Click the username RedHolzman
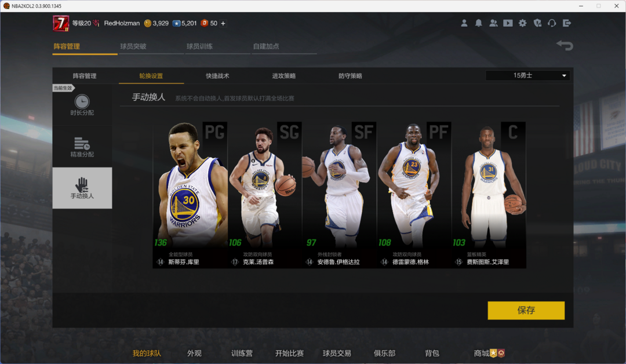The image size is (626, 364). point(122,23)
